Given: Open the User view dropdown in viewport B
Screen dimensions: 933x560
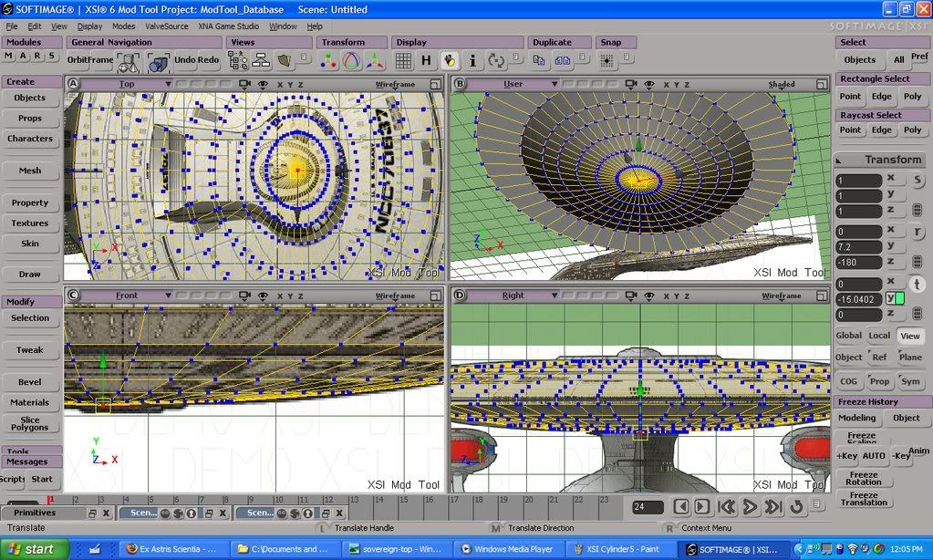Looking at the screenshot, I should tap(513, 84).
